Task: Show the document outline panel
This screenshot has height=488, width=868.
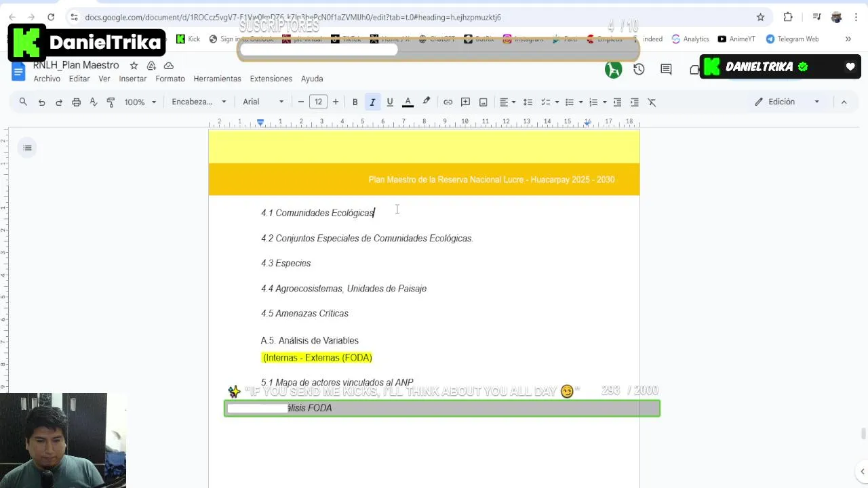Action: tap(27, 148)
